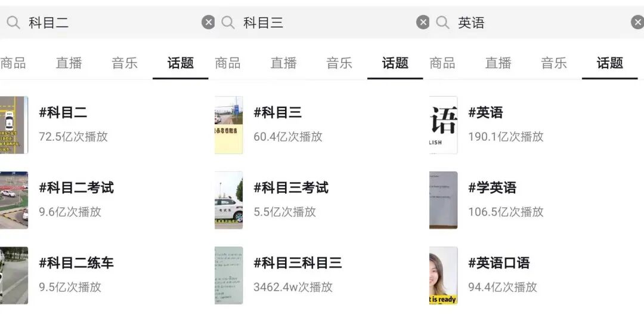Tap the magnifier icon beside 英语
The width and height of the screenshot is (644, 314).
click(442, 22)
